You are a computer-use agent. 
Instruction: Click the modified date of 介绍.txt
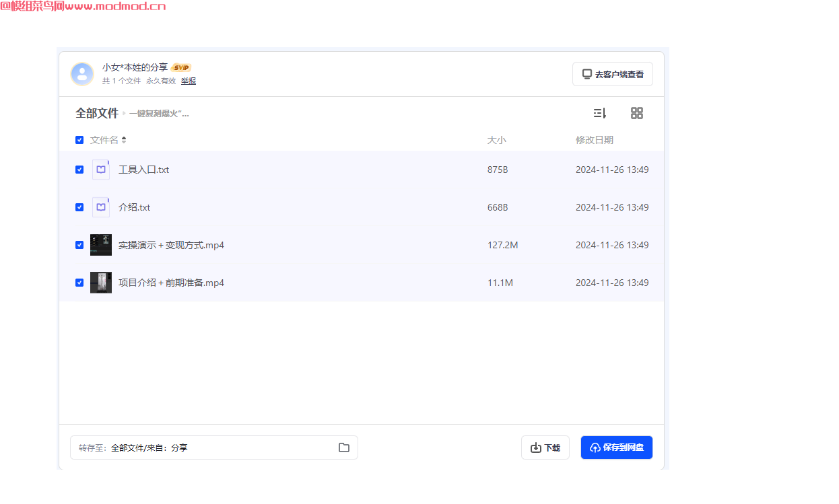tap(612, 207)
